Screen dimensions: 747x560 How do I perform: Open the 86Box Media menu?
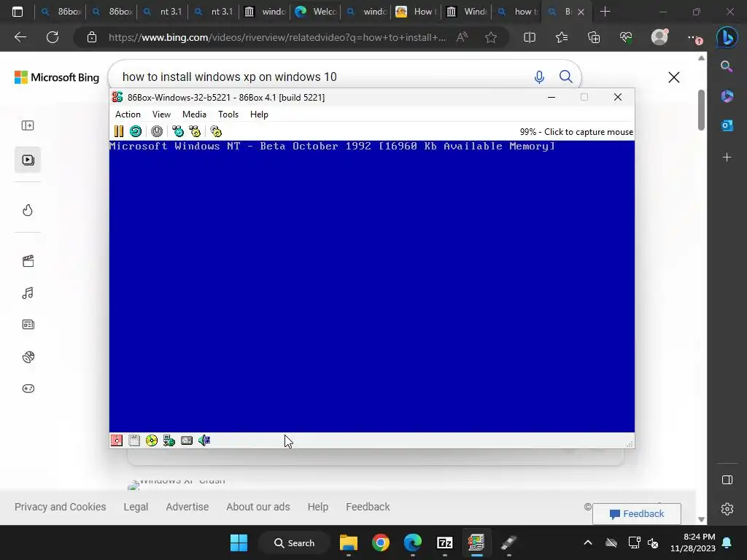point(194,114)
